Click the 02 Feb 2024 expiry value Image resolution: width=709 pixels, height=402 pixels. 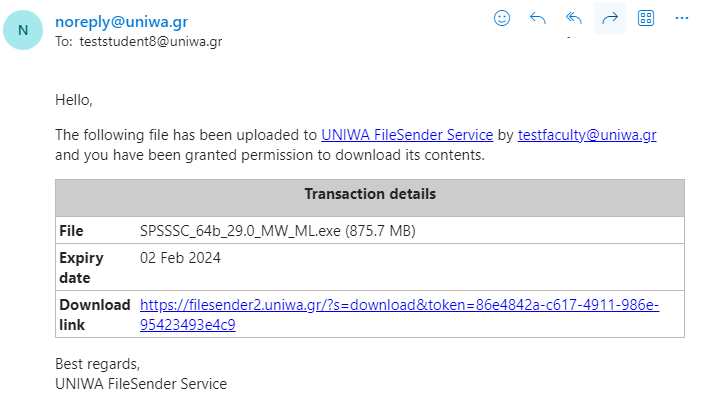[x=180, y=258]
